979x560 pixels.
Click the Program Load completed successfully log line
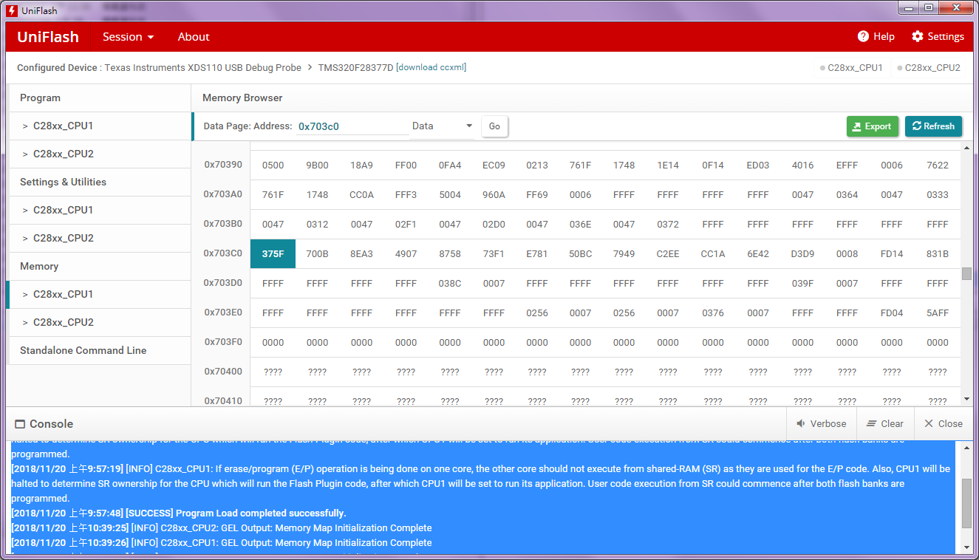point(179,513)
